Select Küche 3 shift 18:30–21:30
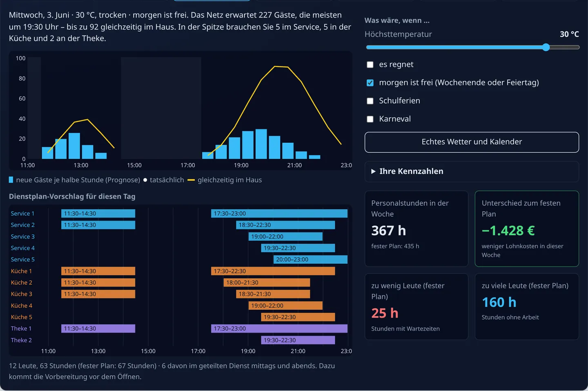This screenshot has height=391, width=588. tap(273, 294)
